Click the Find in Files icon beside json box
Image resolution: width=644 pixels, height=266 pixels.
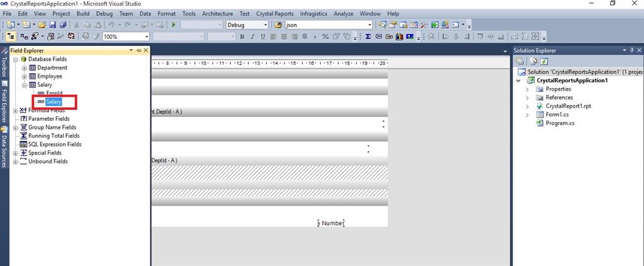(x=279, y=25)
